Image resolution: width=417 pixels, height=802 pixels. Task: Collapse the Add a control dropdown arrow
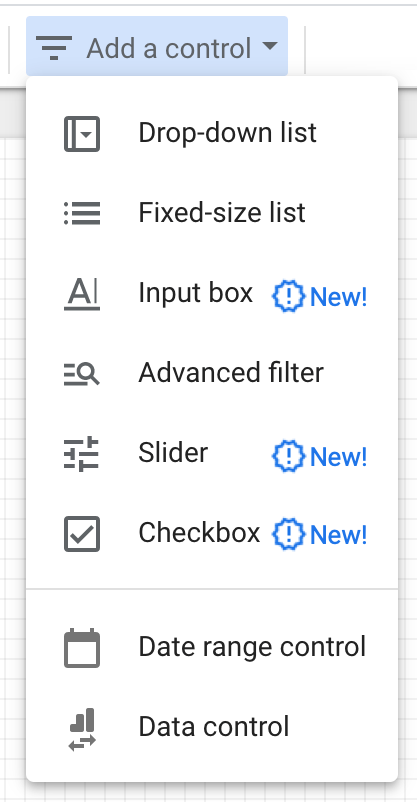pos(269,47)
